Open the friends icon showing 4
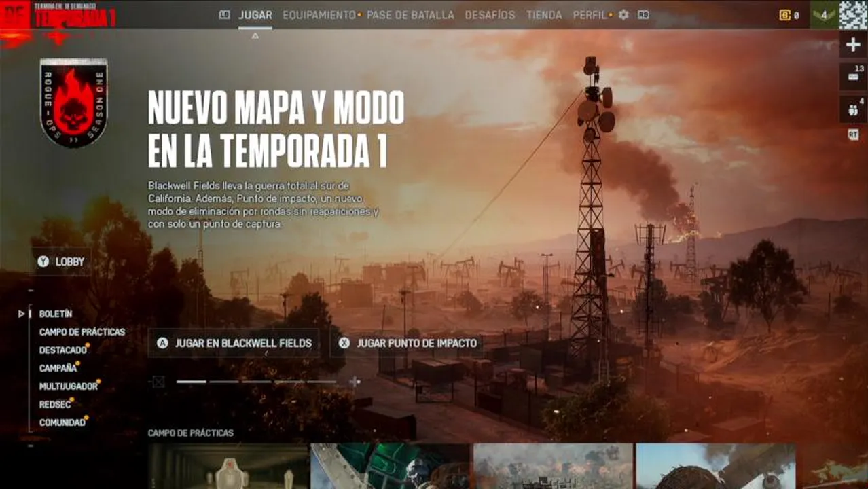 (853, 109)
